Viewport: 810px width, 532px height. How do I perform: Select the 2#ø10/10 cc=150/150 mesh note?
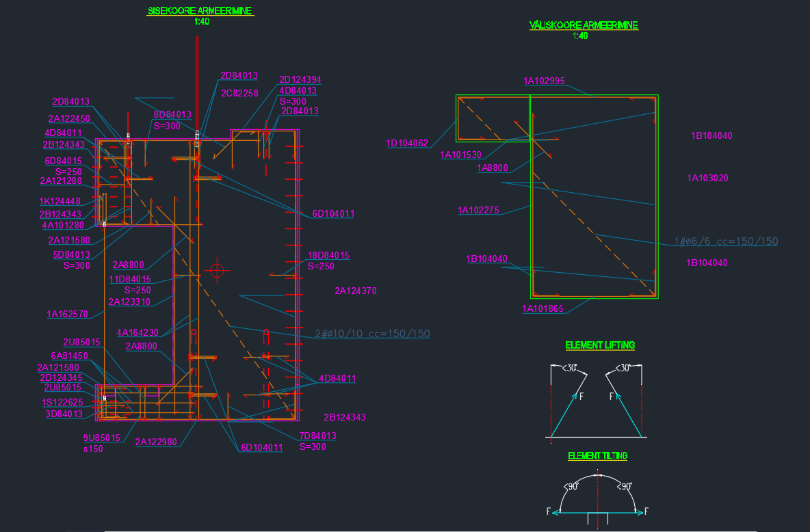372,334
